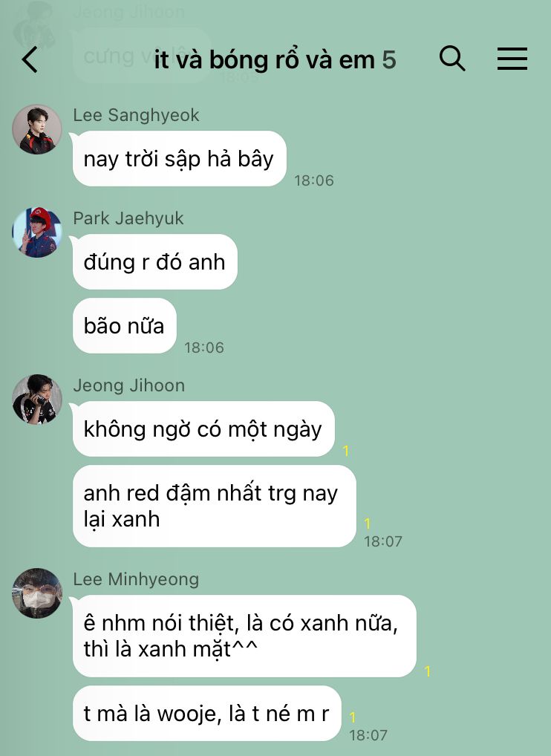The width and height of the screenshot is (551, 756).
Task: Click the name label Lee Sanghyeok
Action: (136, 115)
